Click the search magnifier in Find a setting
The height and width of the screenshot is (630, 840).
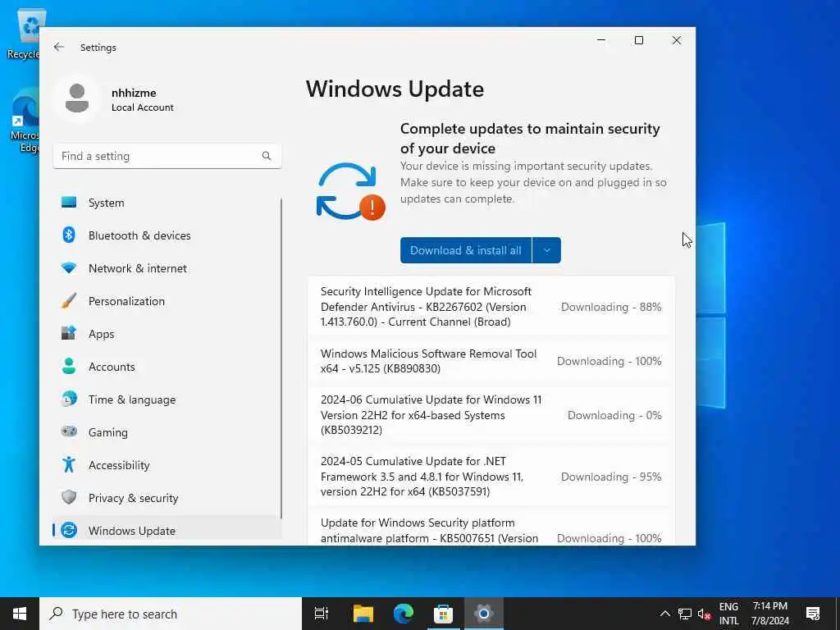click(267, 156)
